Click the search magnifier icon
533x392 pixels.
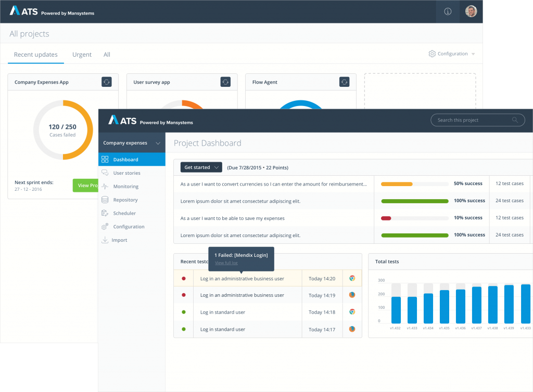515,120
